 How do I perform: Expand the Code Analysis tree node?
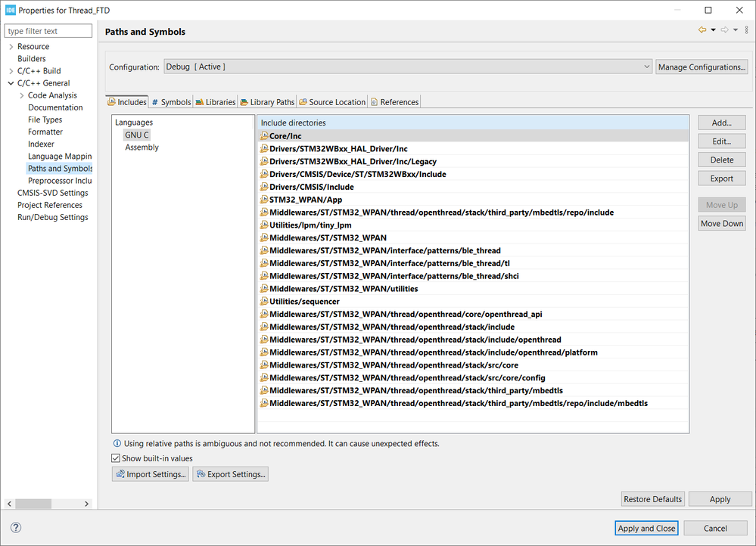click(x=21, y=95)
